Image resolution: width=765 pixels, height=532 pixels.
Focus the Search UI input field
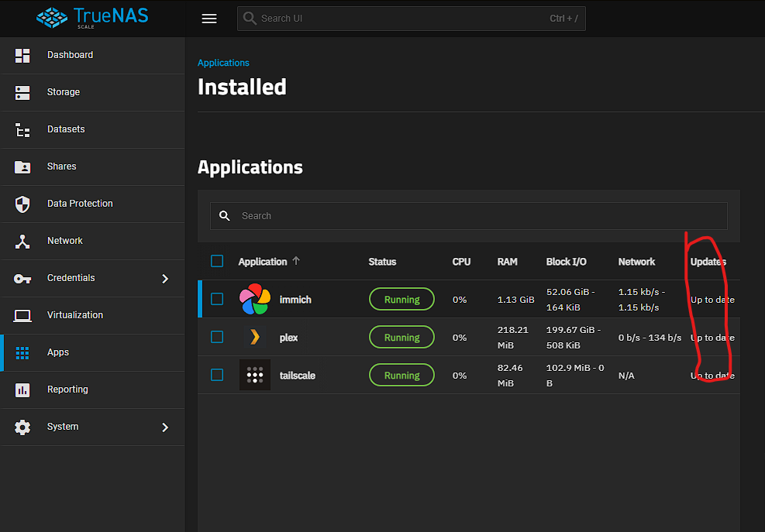[412, 19]
